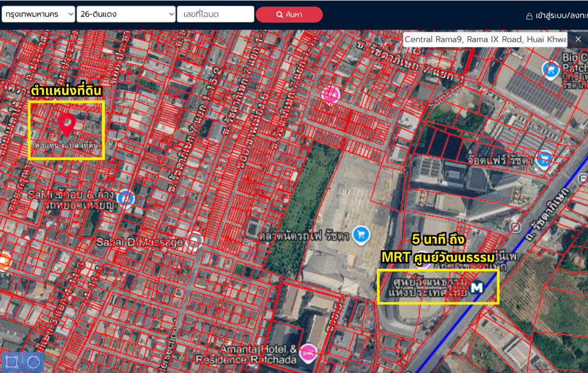The image size is (588, 373).
Task: Click the orange marker at left edge
Action: (x=4, y=261)
